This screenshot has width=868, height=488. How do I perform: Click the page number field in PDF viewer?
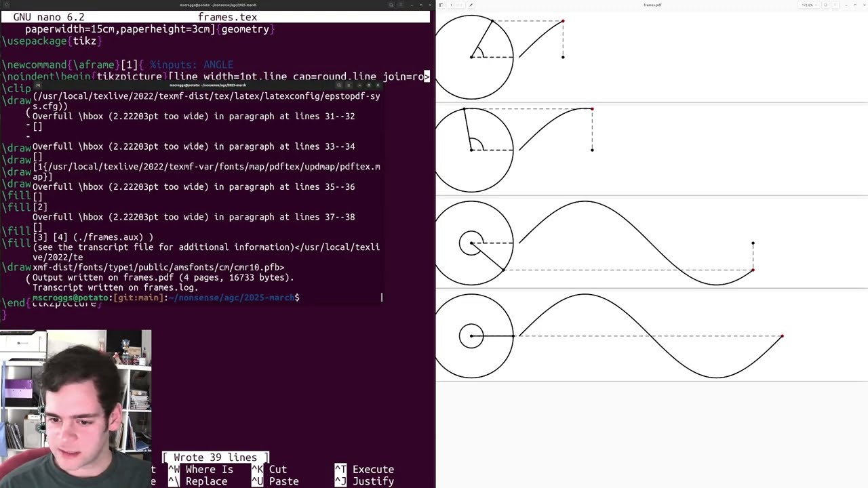point(452,5)
